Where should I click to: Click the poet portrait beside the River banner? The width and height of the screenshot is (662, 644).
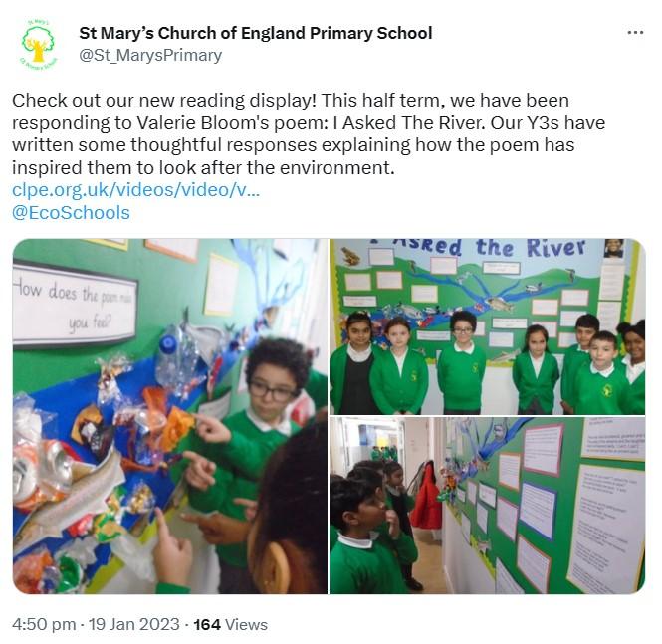[614, 249]
